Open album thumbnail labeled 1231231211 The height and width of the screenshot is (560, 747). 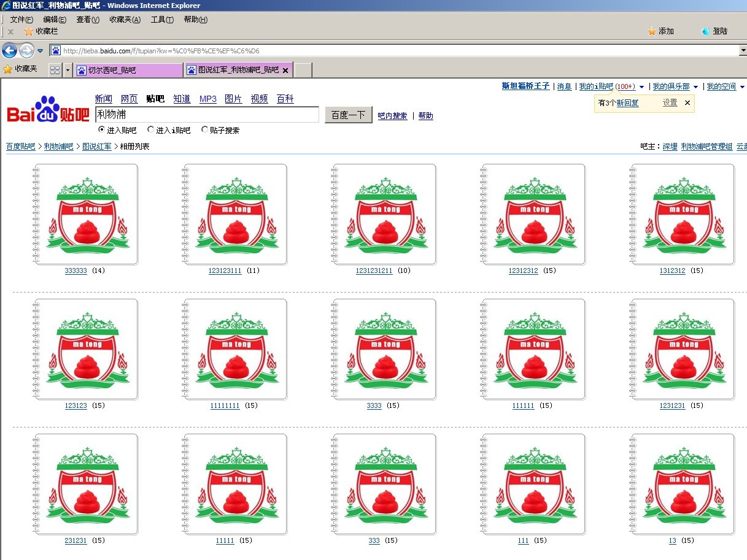(x=384, y=214)
